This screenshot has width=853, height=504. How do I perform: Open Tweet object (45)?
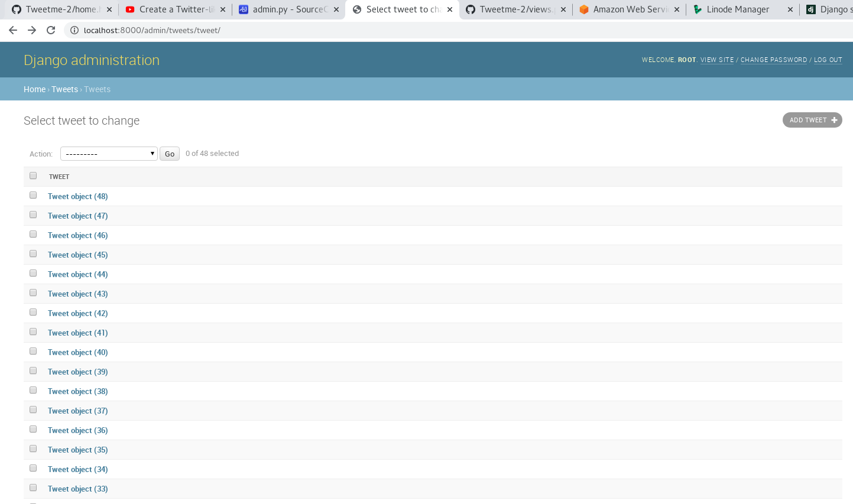(x=78, y=255)
